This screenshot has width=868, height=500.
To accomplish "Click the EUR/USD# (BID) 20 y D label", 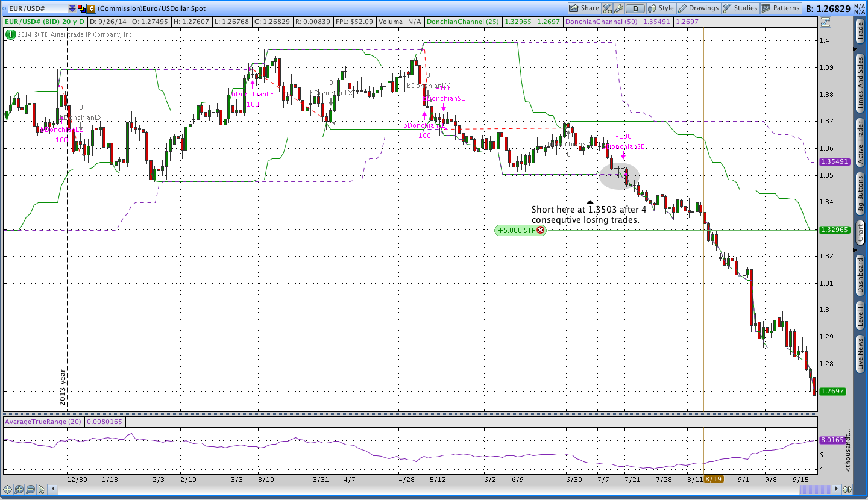I will (45, 22).
